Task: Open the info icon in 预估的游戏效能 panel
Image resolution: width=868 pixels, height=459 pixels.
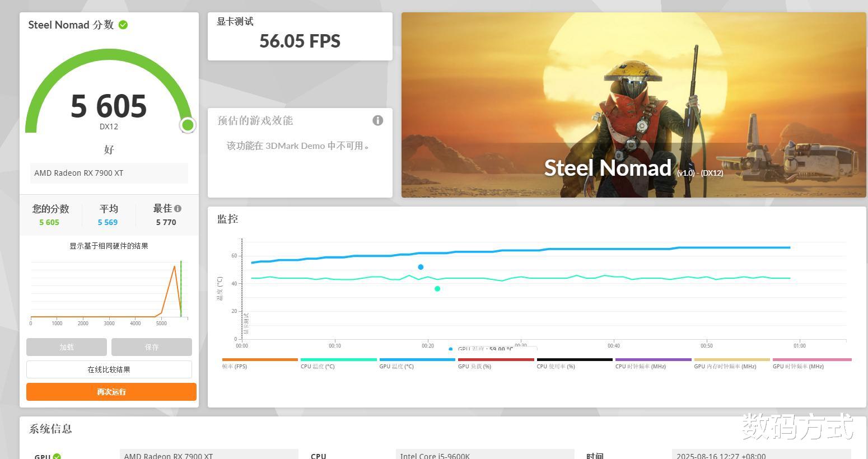Action: pyautogui.click(x=378, y=120)
